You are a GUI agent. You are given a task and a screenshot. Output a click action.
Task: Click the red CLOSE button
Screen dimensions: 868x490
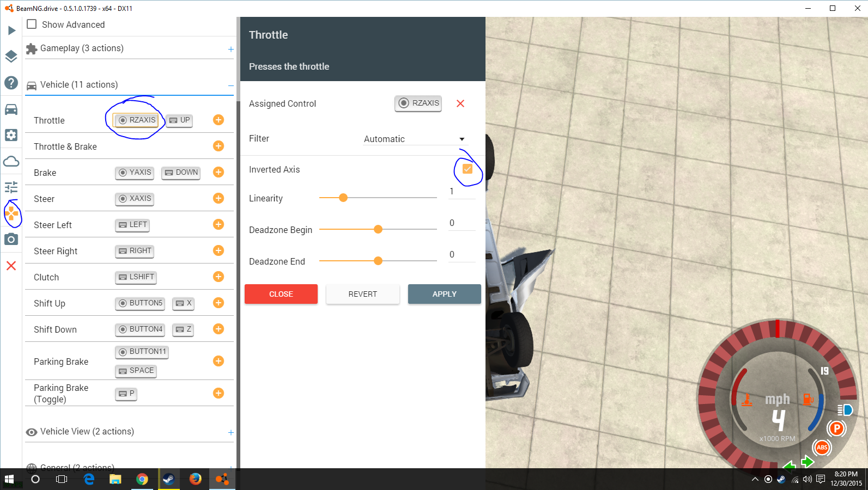[x=281, y=294]
